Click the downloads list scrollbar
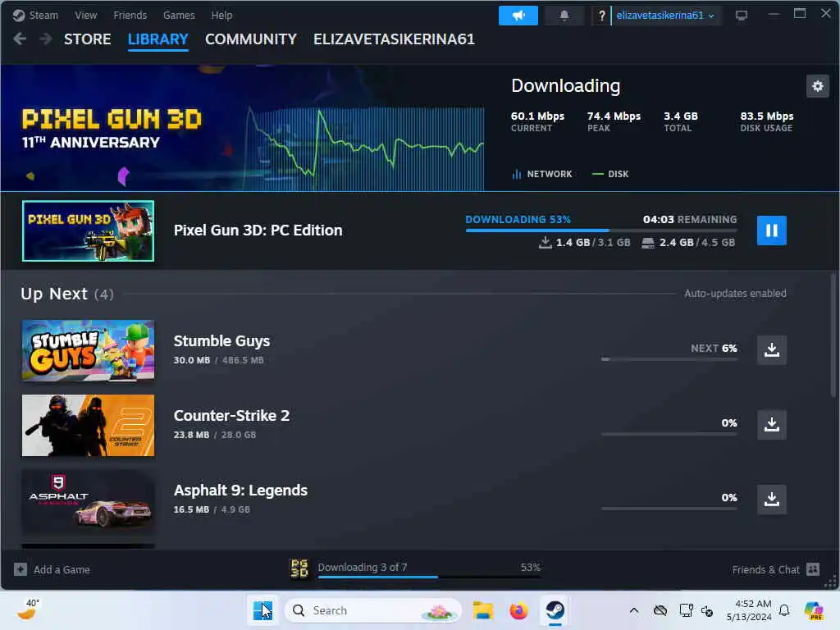The height and width of the screenshot is (630, 840). pyautogui.click(x=833, y=336)
